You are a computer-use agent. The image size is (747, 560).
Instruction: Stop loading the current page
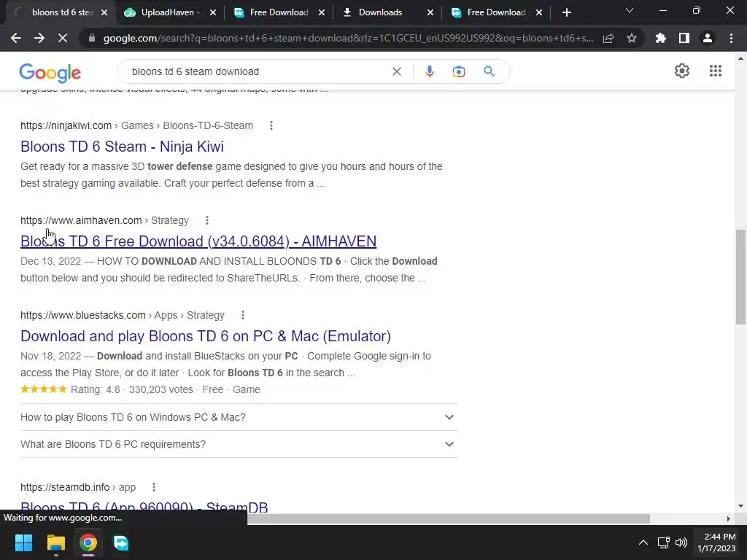[x=63, y=38]
